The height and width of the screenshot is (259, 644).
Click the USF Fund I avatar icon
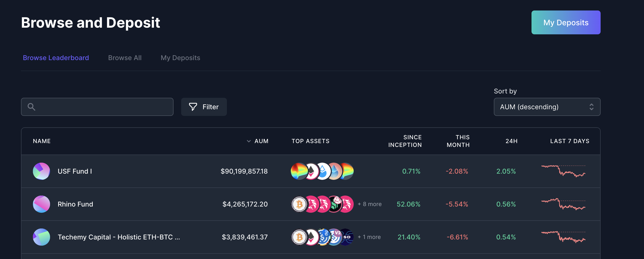pyautogui.click(x=41, y=171)
